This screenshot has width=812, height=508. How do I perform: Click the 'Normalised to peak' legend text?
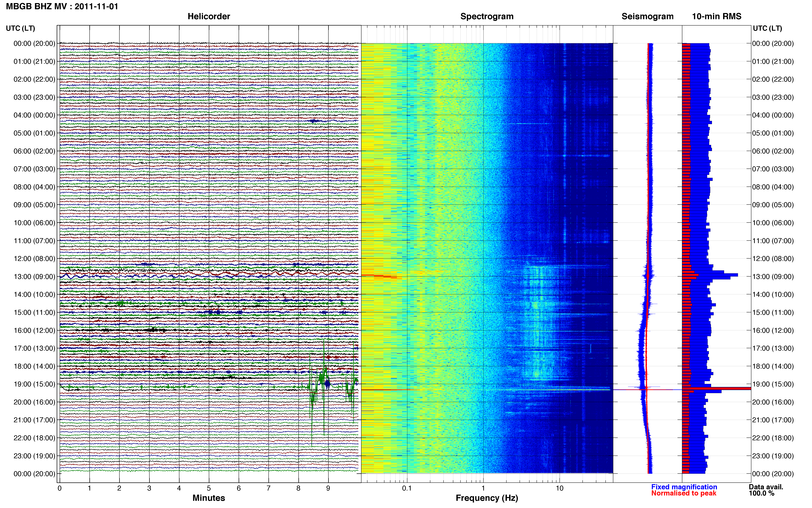(x=684, y=493)
